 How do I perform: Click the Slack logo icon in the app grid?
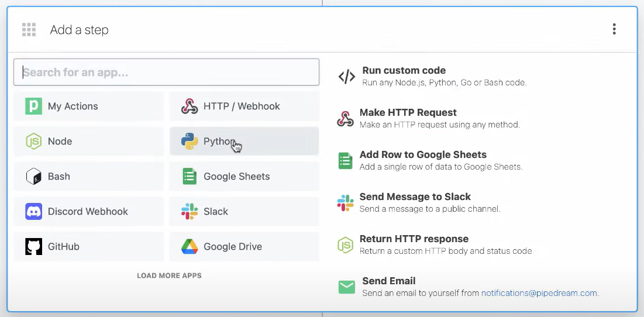tap(190, 212)
